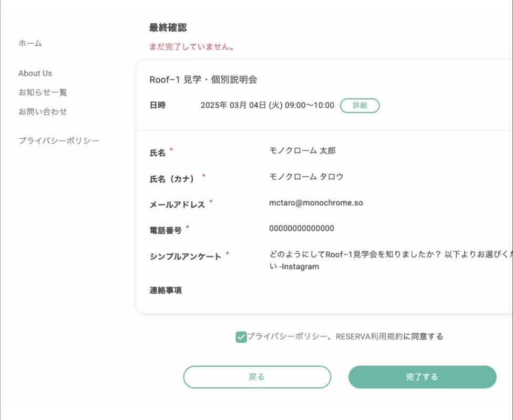Open お知らせ一覧 in the sidebar
The height and width of the screenshot is (420, 513).
pos(43,93)
